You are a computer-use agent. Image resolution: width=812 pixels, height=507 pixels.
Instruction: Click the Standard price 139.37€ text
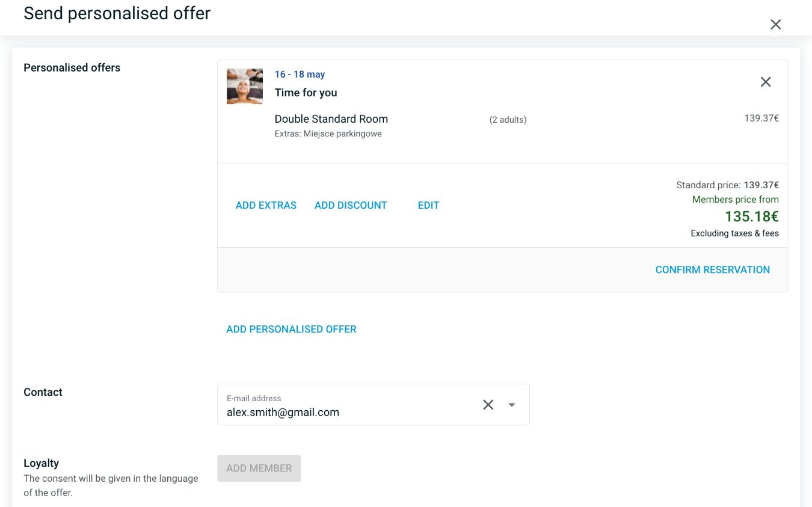point(727,185)
